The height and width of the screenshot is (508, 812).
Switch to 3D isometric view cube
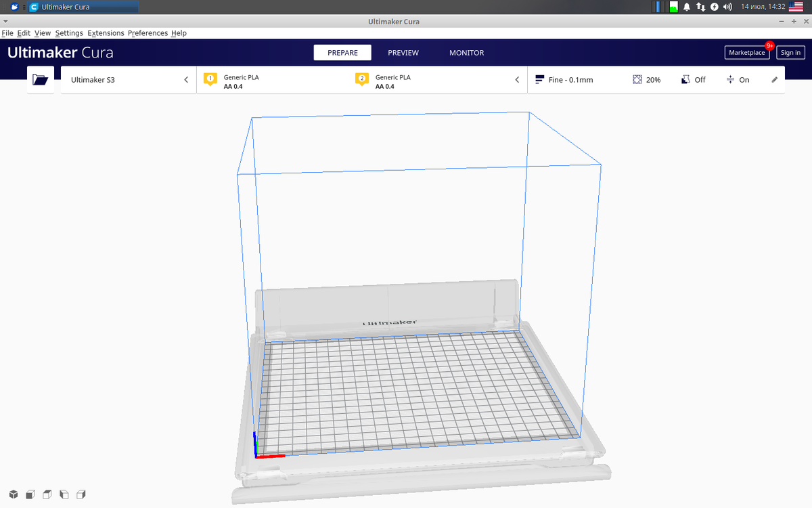click(x=14, y=494)
